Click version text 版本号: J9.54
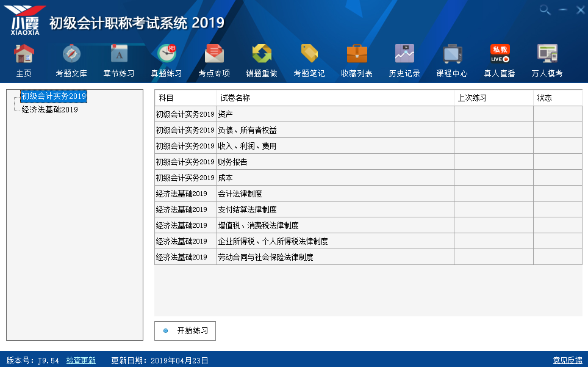Screen dimensions: 588x367 [x=32, y=361]
